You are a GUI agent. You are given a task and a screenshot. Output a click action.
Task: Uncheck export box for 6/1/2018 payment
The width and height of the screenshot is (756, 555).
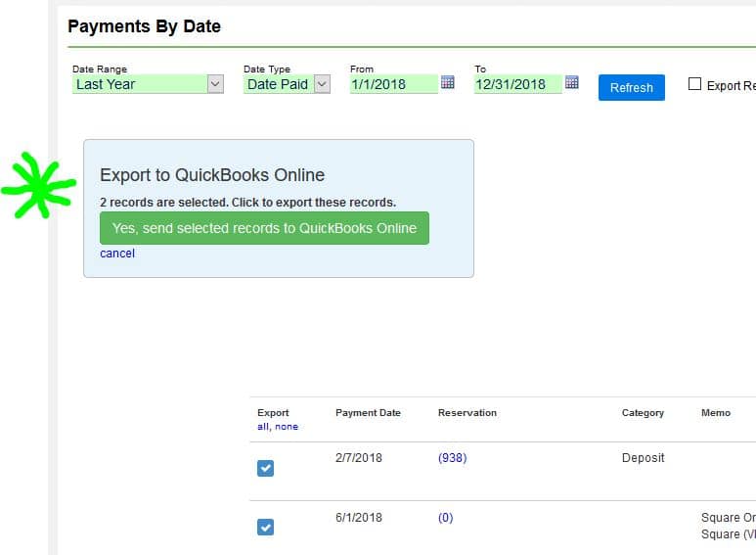pos(266,528)
